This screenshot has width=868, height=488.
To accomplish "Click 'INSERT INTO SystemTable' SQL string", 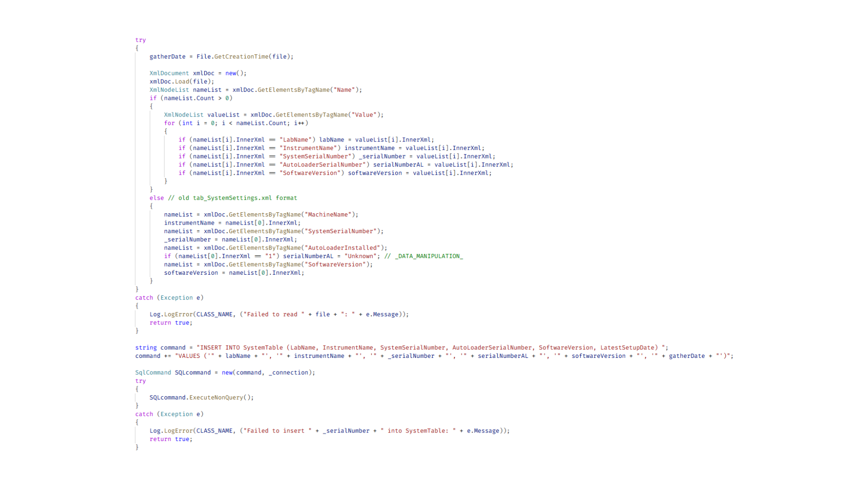I will click(x=240, y=347).
